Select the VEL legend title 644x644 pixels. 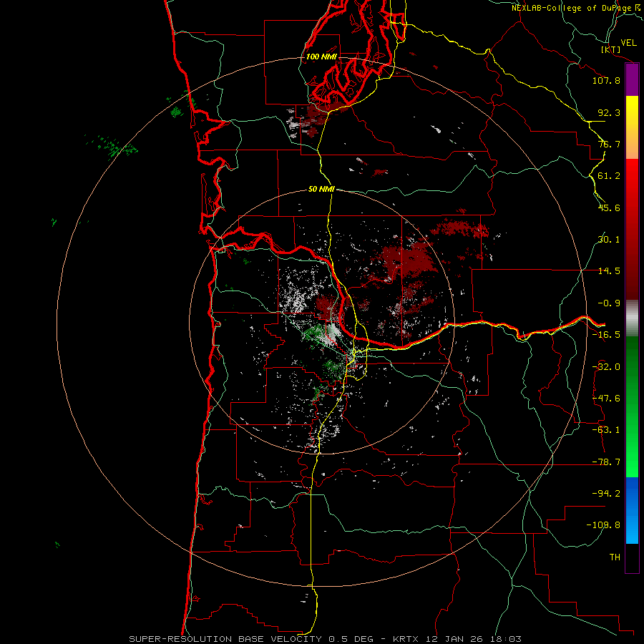(628, 43)
